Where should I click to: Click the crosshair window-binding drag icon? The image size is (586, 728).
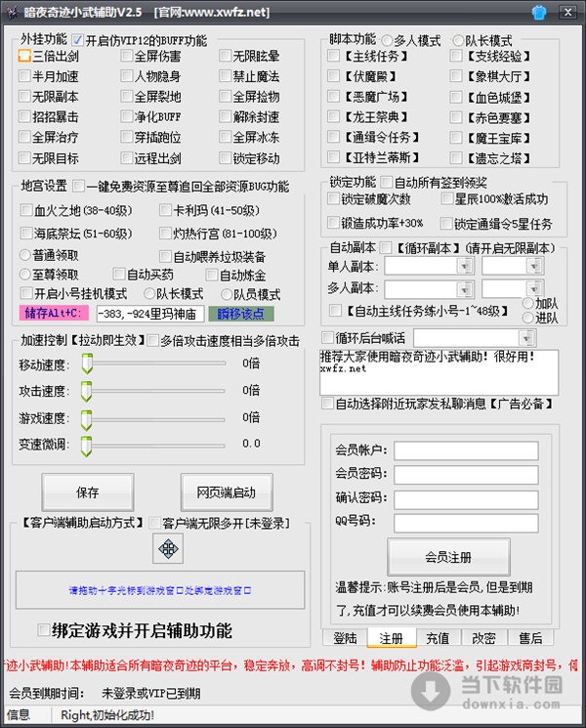(x=168, y=548)
